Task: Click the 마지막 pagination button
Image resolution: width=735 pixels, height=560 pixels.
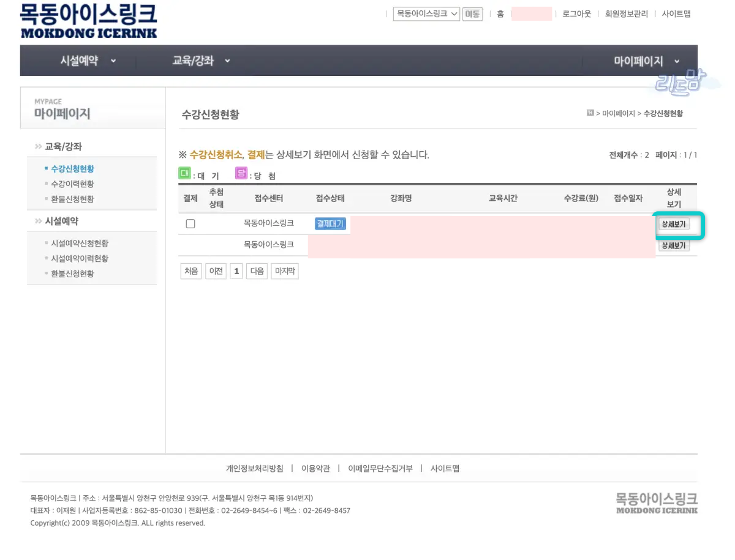Action: pos(285,271)
